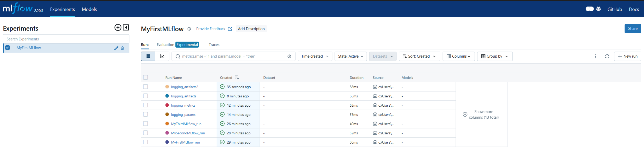The width and height of the screenshot is (644, 150).
Task: Click the Duration column header
Action: tap(356, 78)
